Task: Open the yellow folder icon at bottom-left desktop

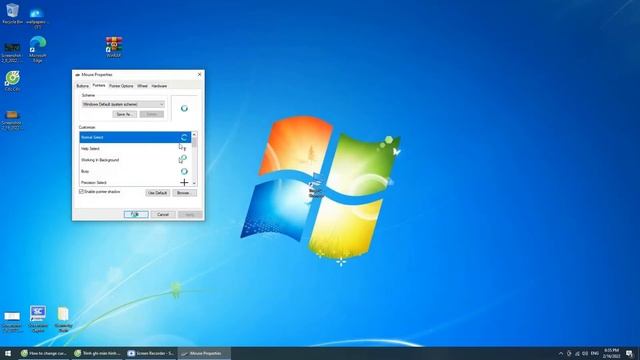Action: [x=63, y=319]
